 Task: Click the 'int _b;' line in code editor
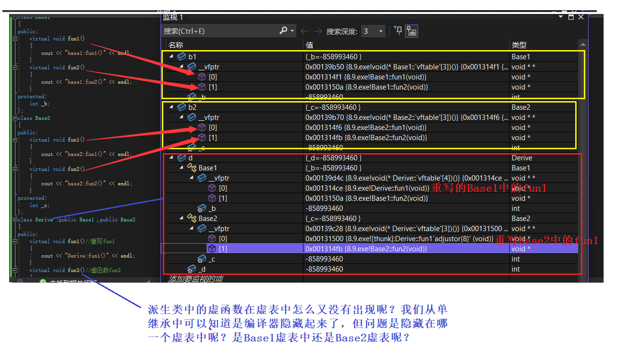(x=39, y=104)
